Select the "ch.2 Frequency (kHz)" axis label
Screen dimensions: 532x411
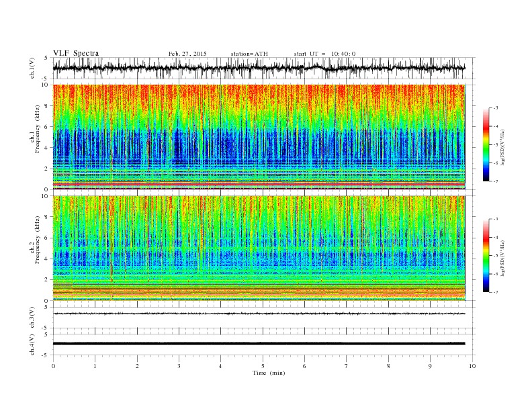click(35, 240)
